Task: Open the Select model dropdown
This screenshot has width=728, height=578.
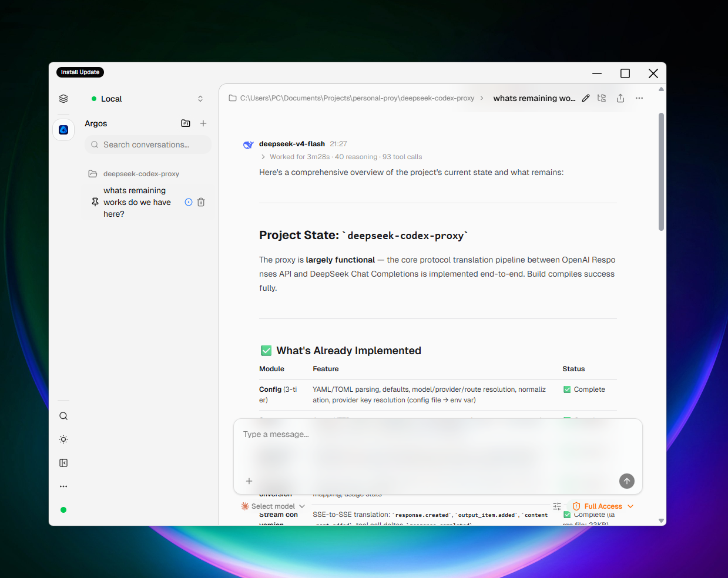Action: (273, 506)
